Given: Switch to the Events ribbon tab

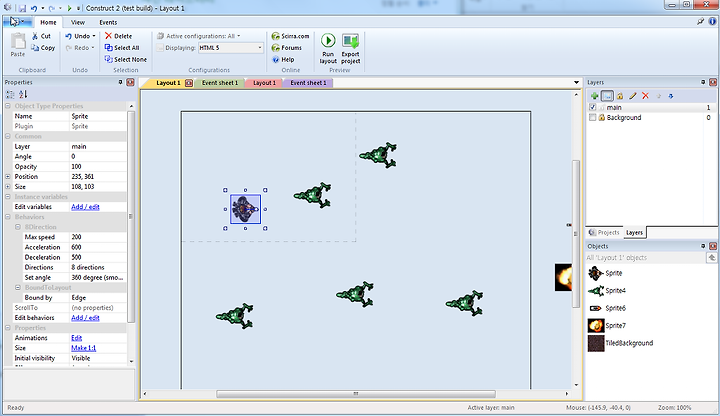Looking at the screenshot, I should 108,22.
